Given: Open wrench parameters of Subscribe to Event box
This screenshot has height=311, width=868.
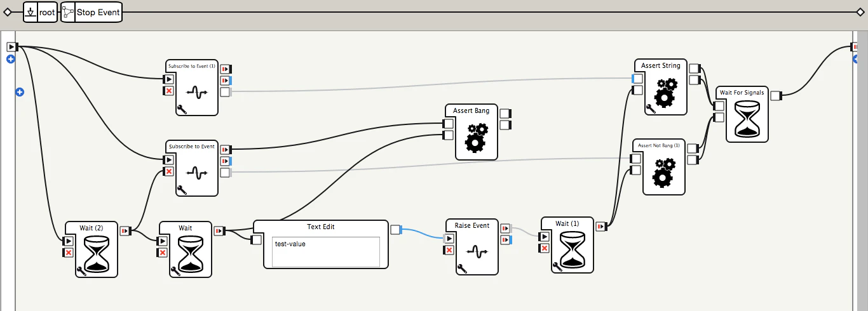Looking at the screenshot, I should (182, 189).
